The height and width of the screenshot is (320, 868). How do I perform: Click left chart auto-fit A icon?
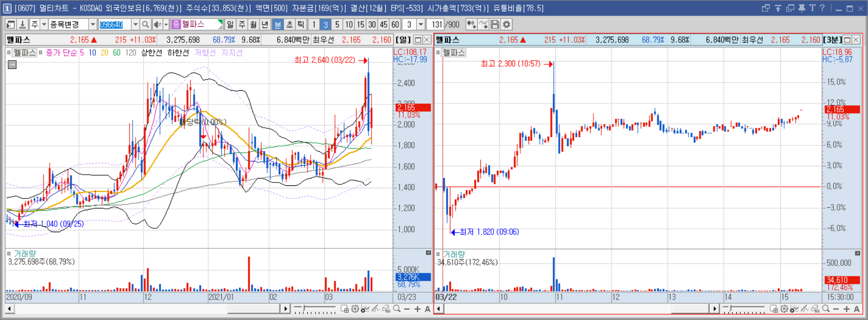(x=428, y=309)
